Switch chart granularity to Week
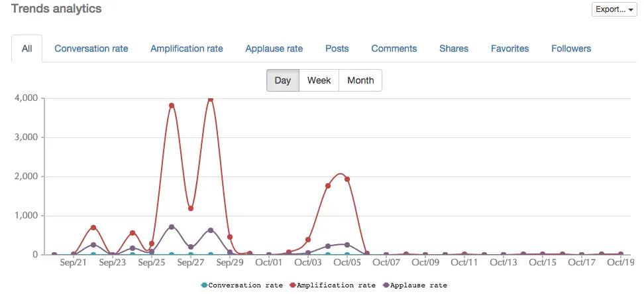Screen dimensions: 644x294 (x=319, y=80)
